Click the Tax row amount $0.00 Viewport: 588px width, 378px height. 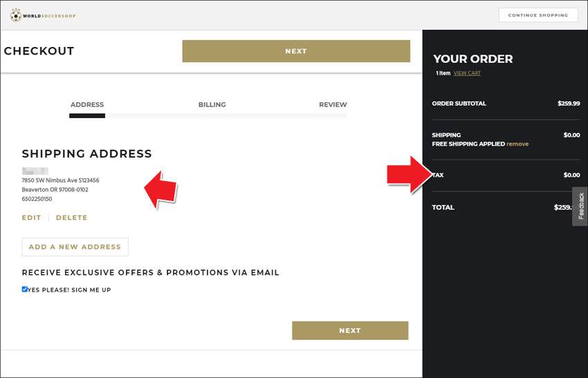[x=571, y=175]
